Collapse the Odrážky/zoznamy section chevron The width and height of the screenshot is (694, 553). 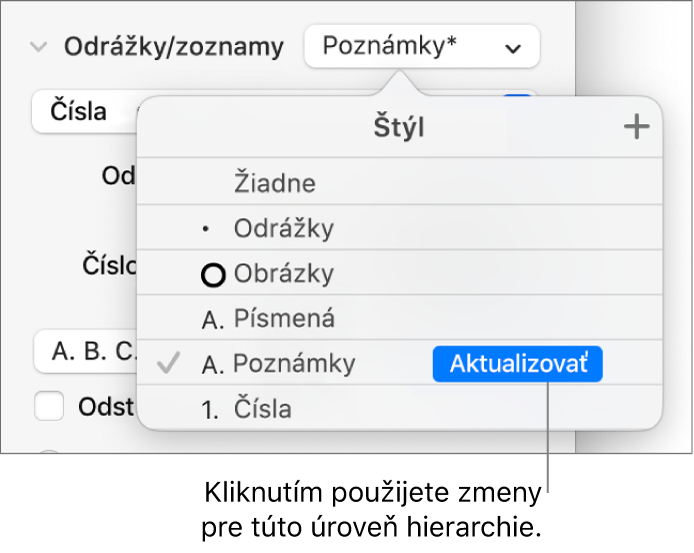(39, 47)
